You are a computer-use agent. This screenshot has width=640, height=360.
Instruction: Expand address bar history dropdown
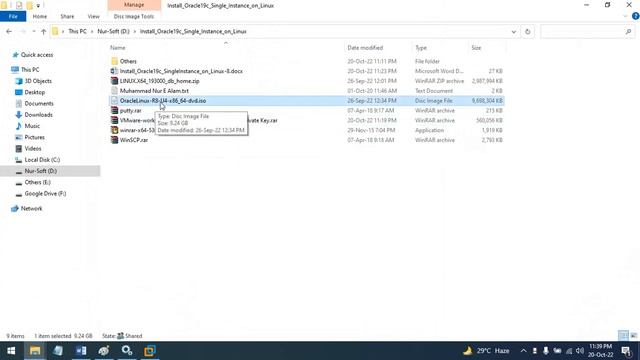[x=513, y=31]
